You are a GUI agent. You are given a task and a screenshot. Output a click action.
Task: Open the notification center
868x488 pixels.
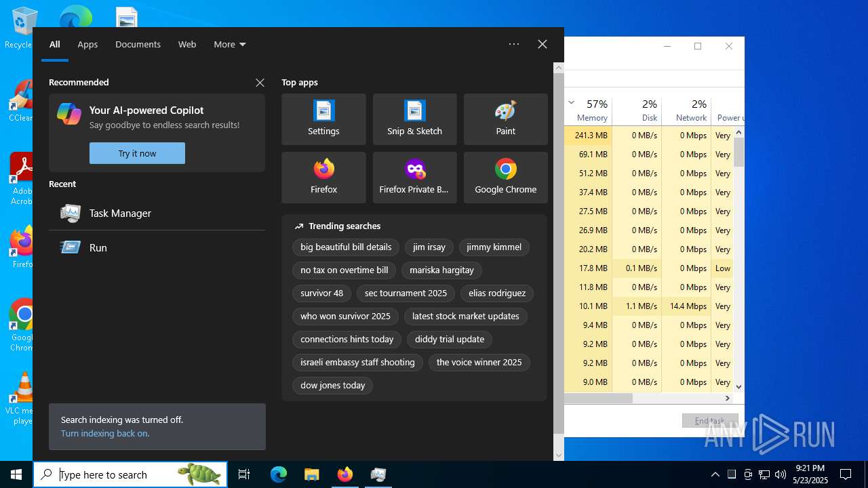[846, 474]
